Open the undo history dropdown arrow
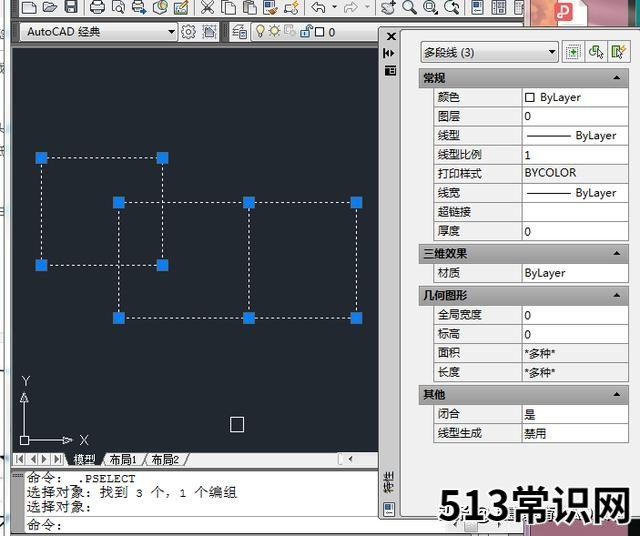Screen dimensions: 640x536 [x=334, y=7]
